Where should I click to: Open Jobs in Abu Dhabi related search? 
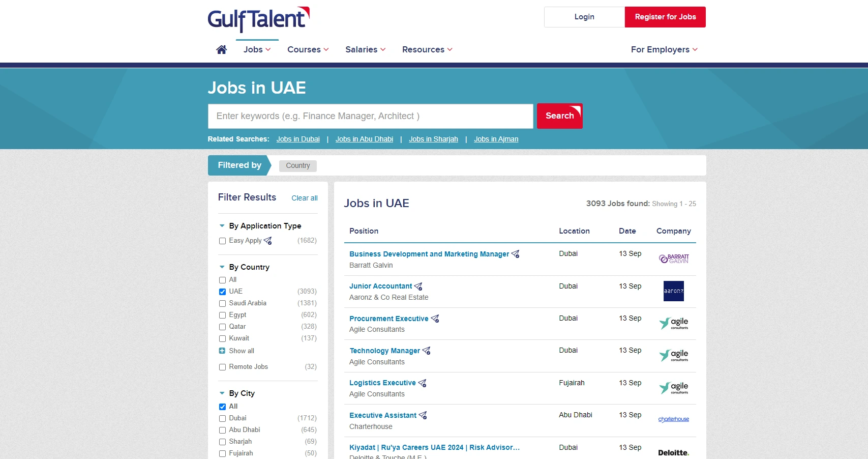364,139
